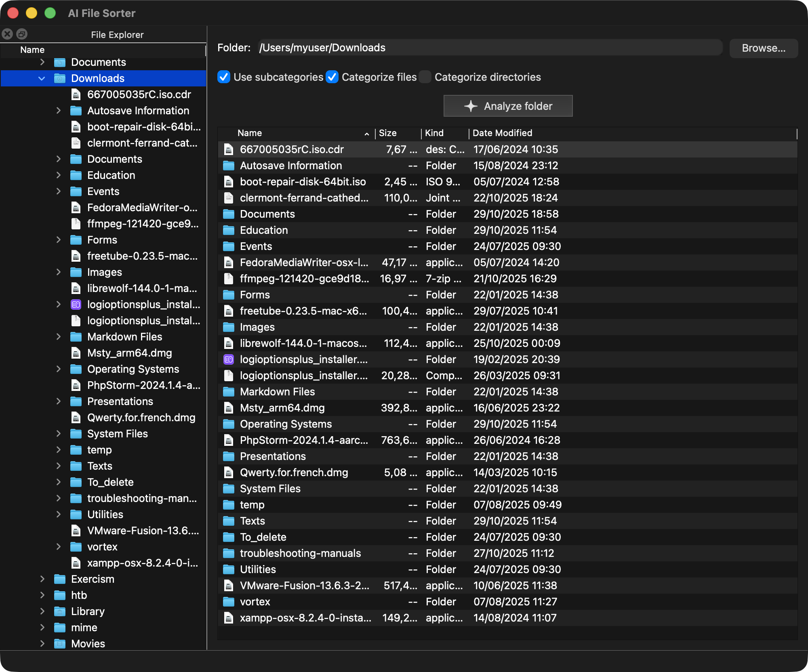Image resolution: width=808 pixels, height=672 pixels.
Task: Click the Education folder icon in the list
Action: point(229,230)
